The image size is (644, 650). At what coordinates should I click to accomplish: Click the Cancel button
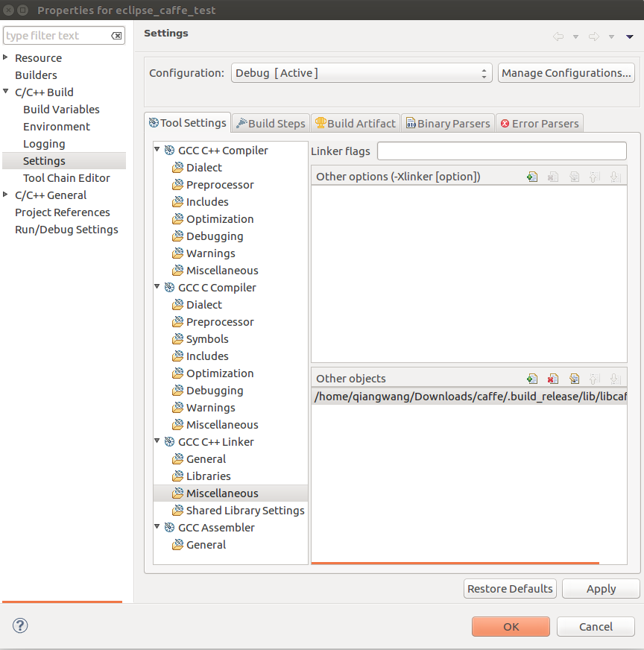pos(596,626)
